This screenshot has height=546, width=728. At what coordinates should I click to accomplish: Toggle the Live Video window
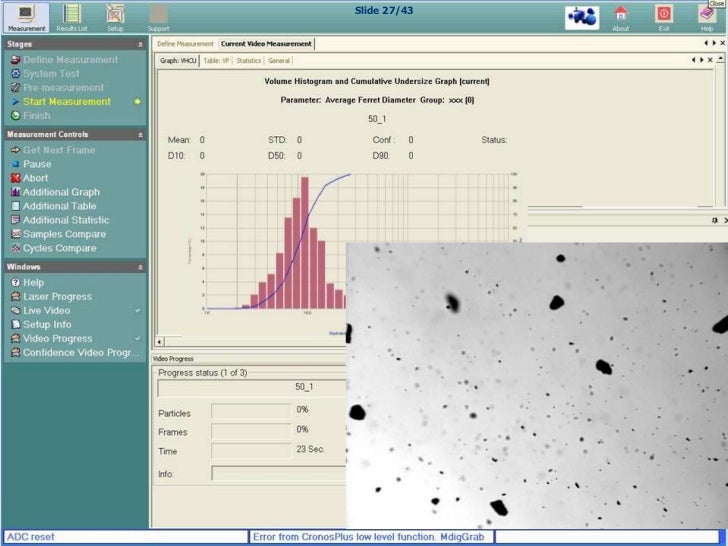[46, 311]
